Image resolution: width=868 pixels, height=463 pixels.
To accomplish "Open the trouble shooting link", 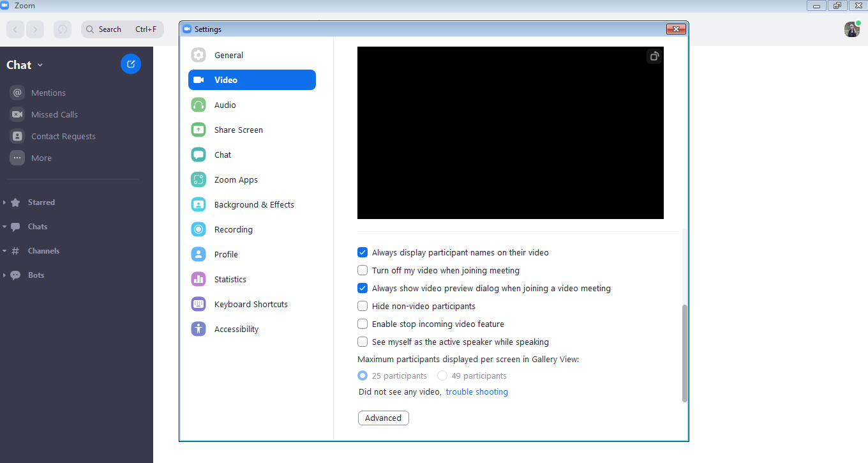I will click(x=477, y=391).
